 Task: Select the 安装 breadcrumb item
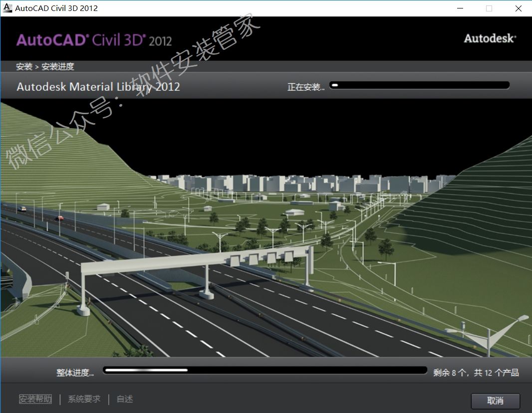[24, 67]
